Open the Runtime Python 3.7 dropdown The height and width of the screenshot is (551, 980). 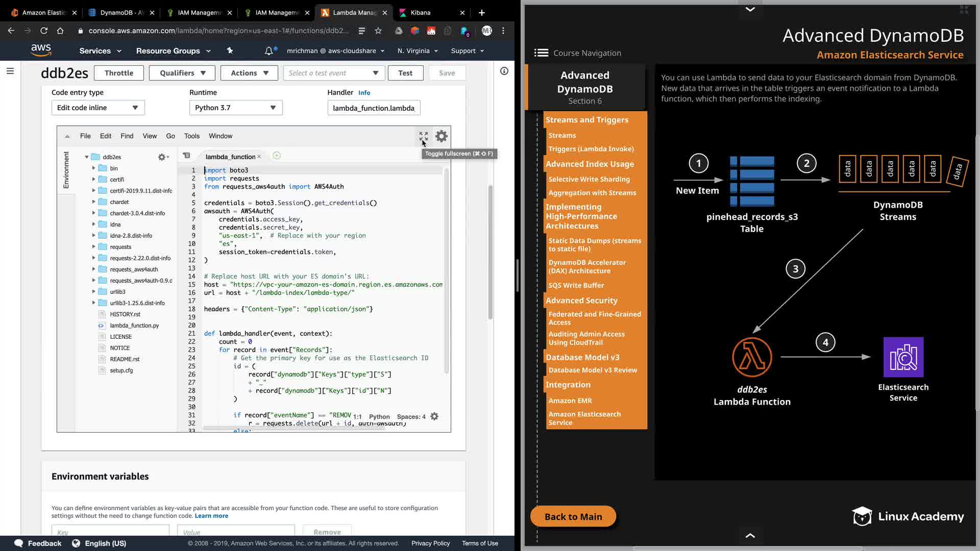pyautogui.click(x=235, y=108)
